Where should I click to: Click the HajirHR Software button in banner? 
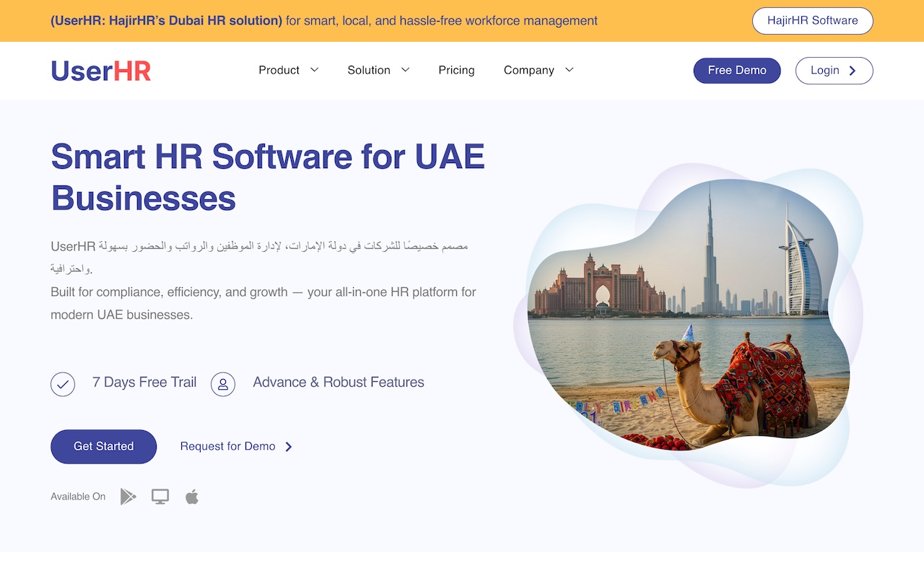click(812, 21)
